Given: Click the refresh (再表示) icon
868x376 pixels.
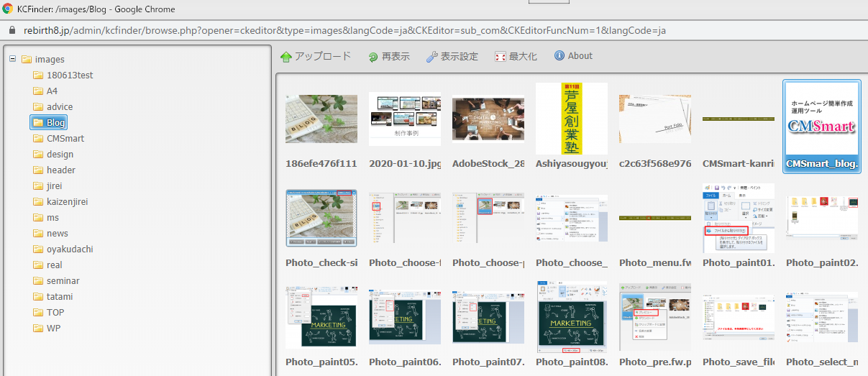Looking at the screenshot, I should [x=373, y=57].
